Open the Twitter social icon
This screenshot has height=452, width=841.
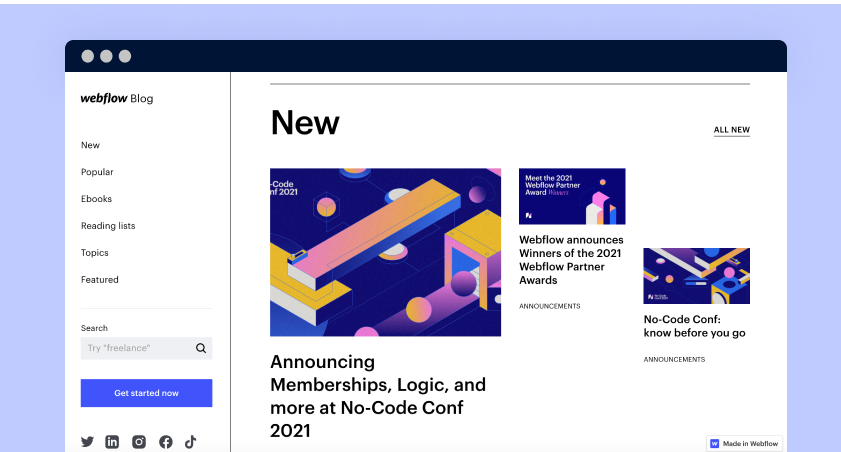tap(87, 442)
